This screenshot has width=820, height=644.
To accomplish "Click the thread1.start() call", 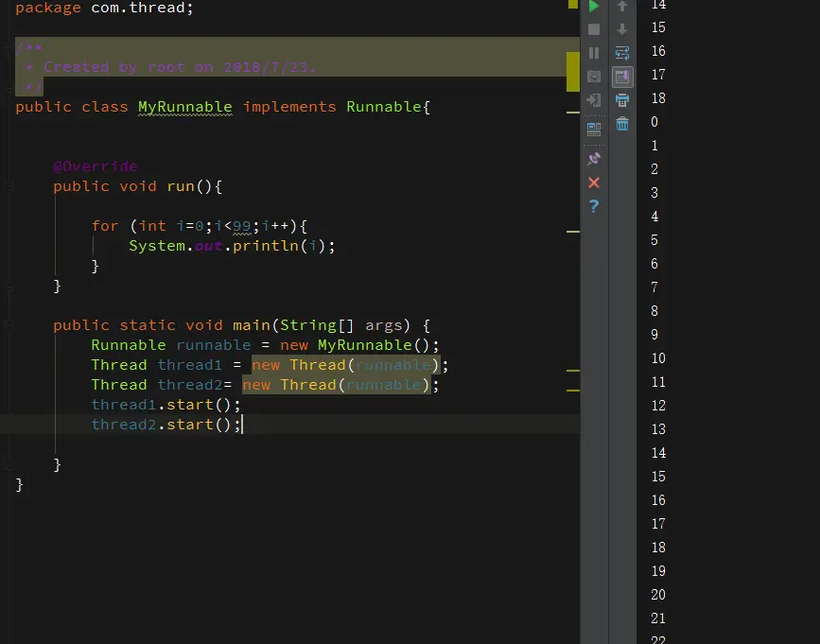I will click(162, 405).
